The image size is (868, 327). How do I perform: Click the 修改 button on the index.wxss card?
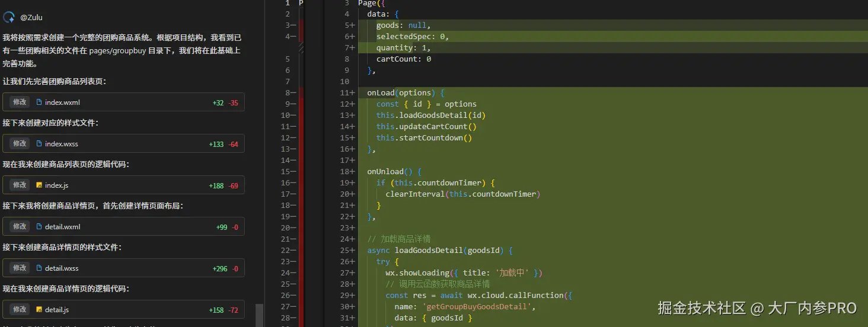click(x=20, y=143)
